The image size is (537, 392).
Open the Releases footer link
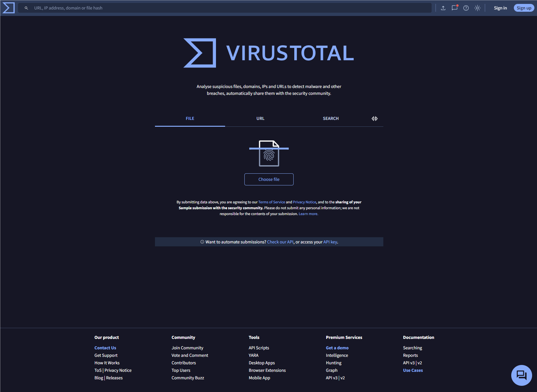point(114,378)
